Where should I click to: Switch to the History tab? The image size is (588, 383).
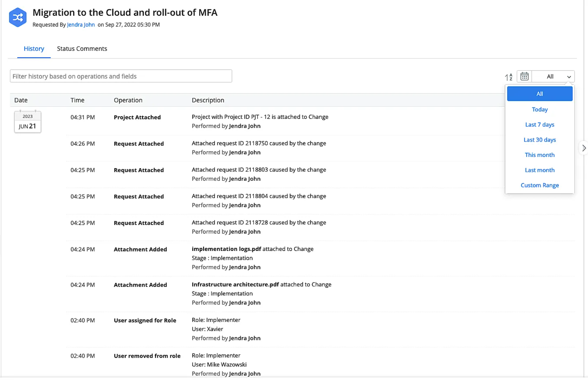click(x=34, y=49)
